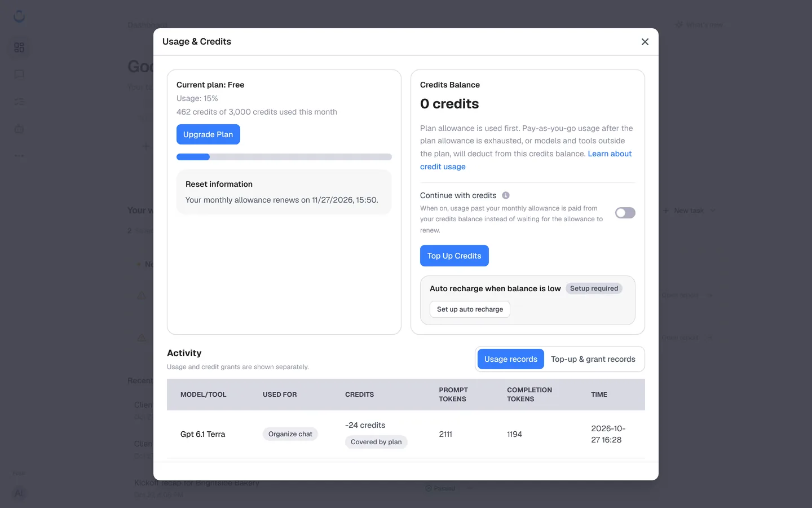Viewport: 812px width, 508px height.
Task: Click the Current plan: Free heading
Action: 210,85
